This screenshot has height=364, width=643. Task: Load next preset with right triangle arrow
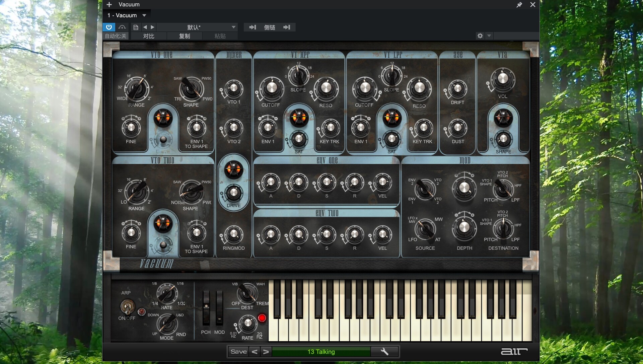153,27
